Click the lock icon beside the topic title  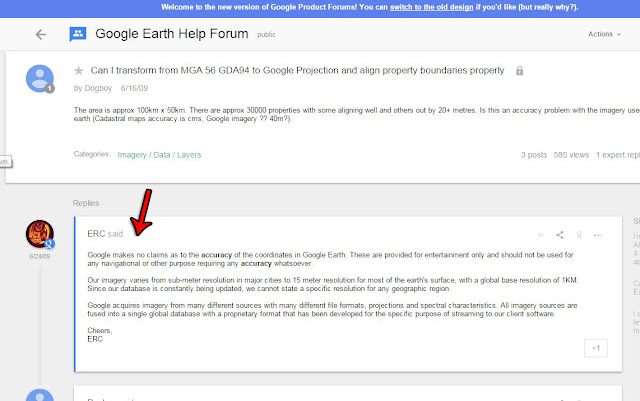(x=519, y=71)
